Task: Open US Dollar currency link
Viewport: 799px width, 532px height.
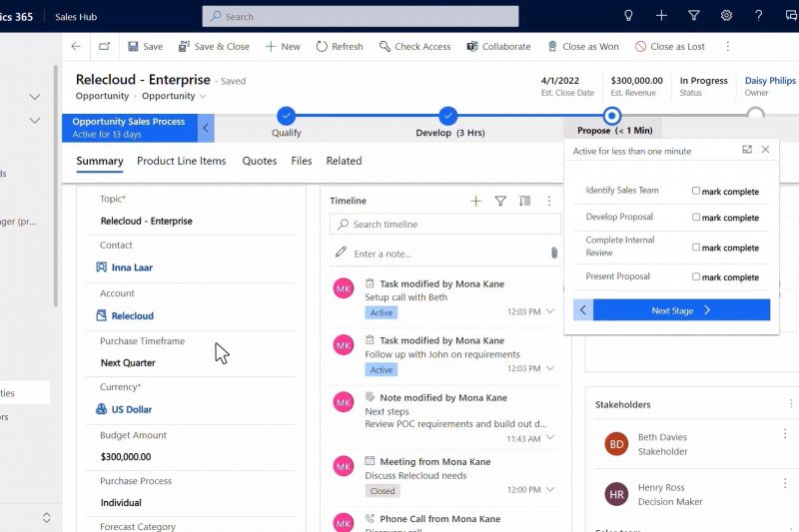Action: coord(132,409)
